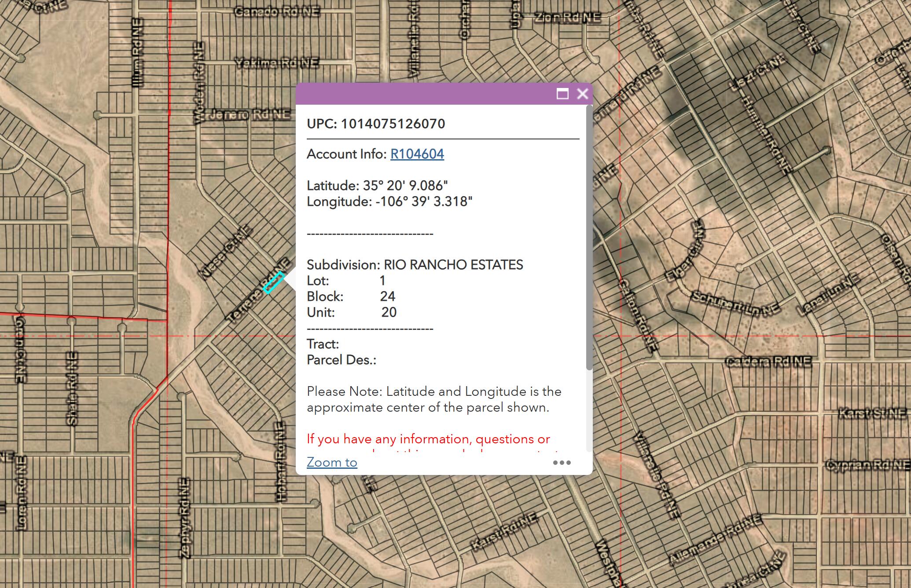Click the Yakima Rd NE map label

(x=276, y=63)
